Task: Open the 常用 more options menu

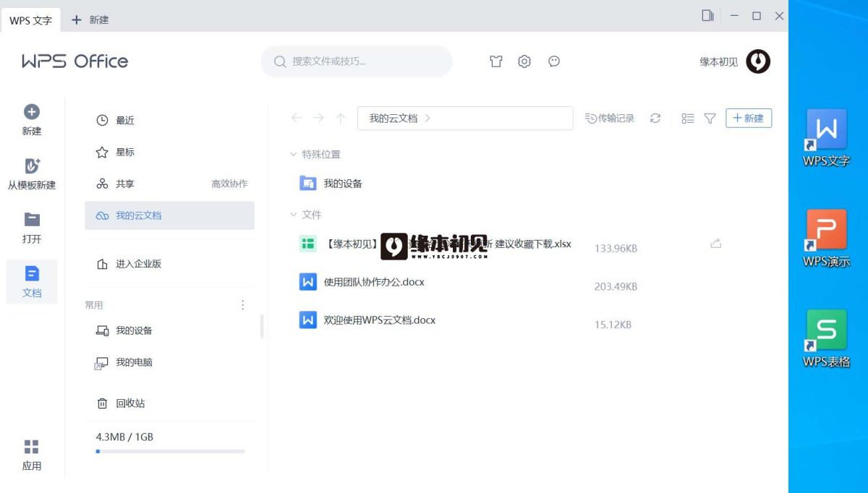Action: click(x=243, y=305)
